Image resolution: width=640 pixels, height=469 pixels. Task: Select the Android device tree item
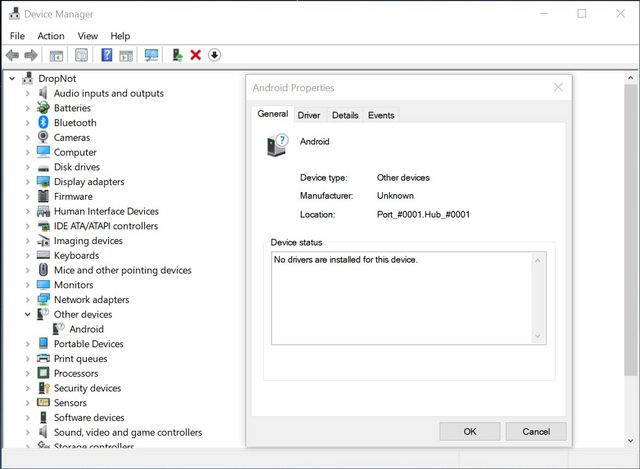tap(87, 329)
